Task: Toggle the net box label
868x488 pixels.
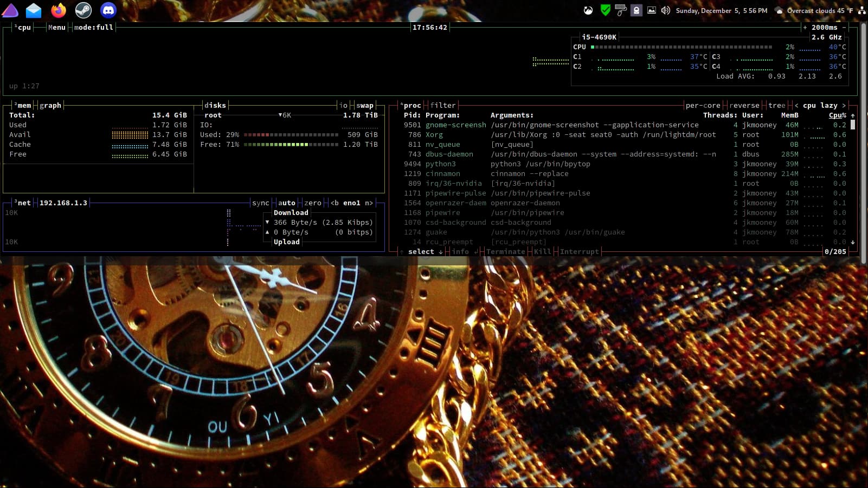Action: pos(23,203)
